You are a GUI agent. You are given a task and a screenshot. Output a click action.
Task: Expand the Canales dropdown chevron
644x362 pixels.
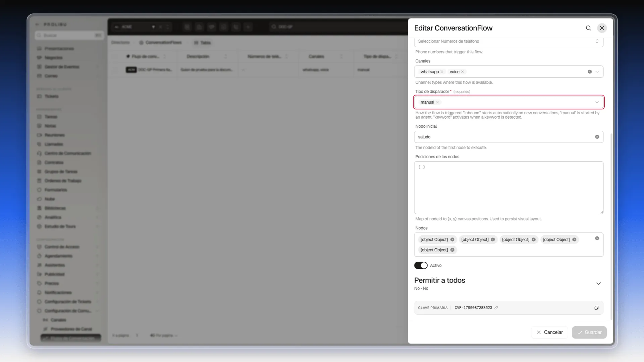pos(597,72)
